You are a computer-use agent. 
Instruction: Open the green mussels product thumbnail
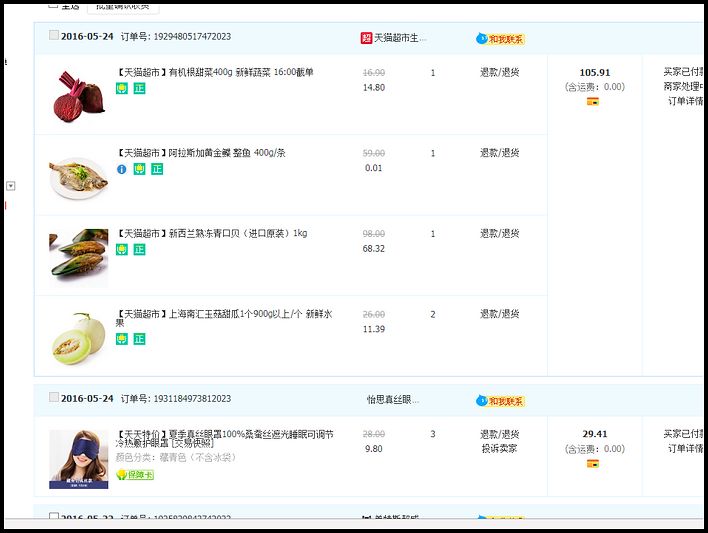(79, 257)
